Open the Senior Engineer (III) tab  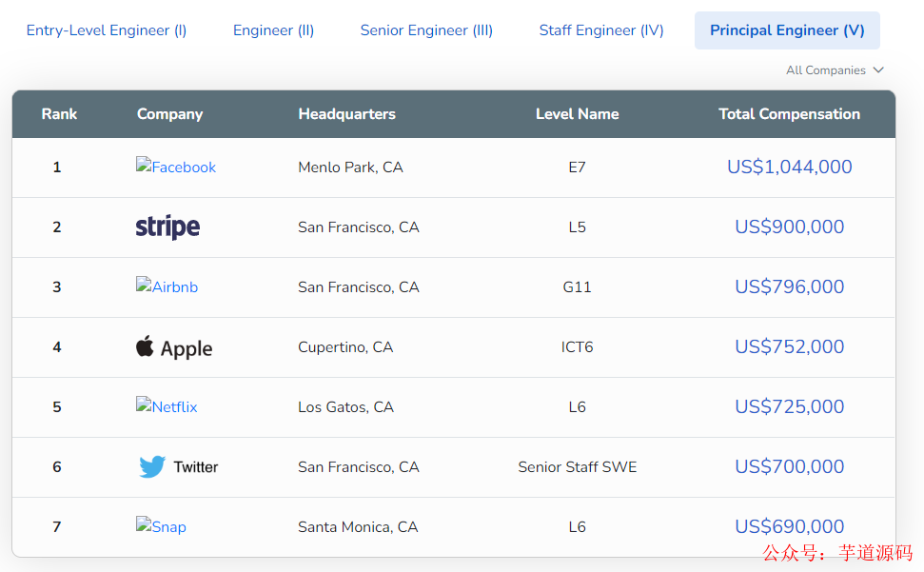click(426, 30)
